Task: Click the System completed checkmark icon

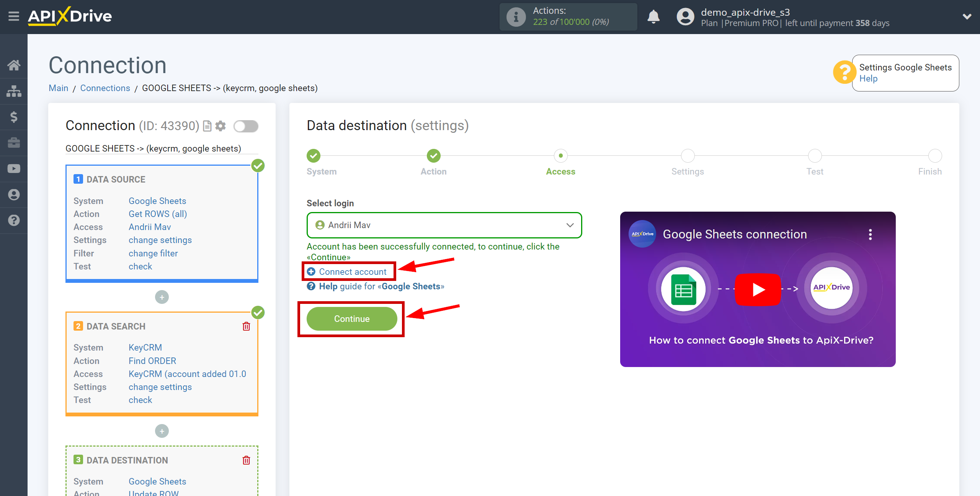Action: [x=314, y=156]
